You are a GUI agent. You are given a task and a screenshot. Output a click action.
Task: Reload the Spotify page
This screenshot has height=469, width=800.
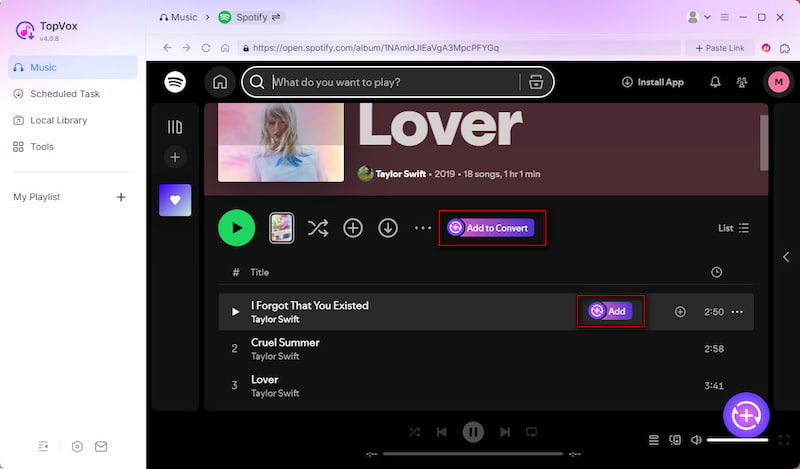click(206, 47)
